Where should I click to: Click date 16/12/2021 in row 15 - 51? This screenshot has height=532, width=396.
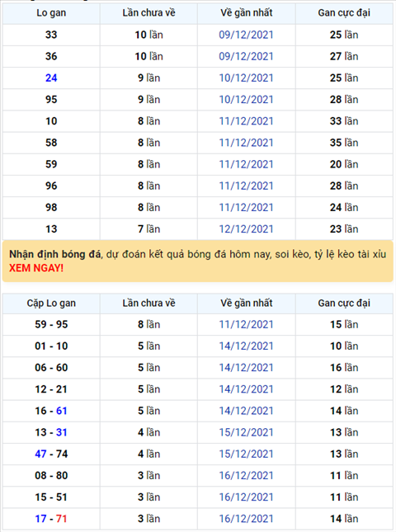coord(246,497)
